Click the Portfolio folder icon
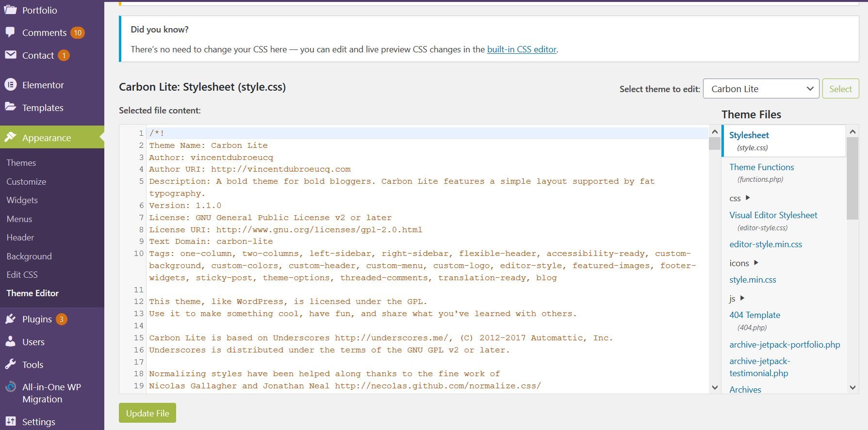 [x=10, y=10]
